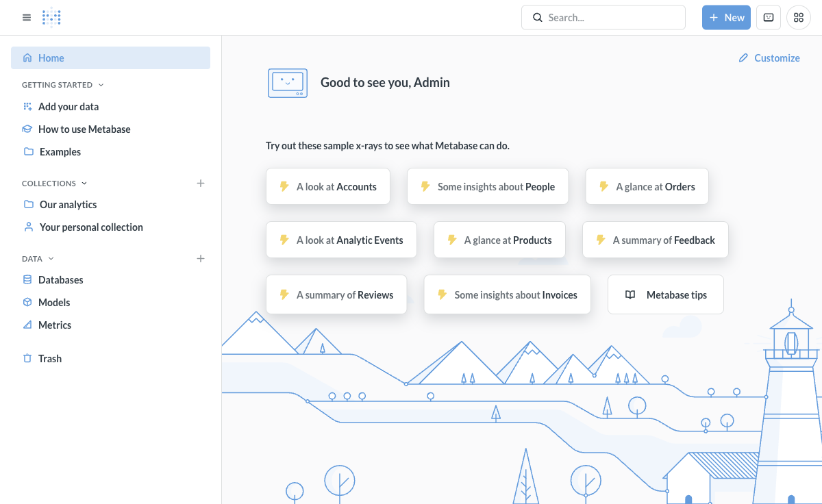Open the Metabot assistant icon

(769, 18)
